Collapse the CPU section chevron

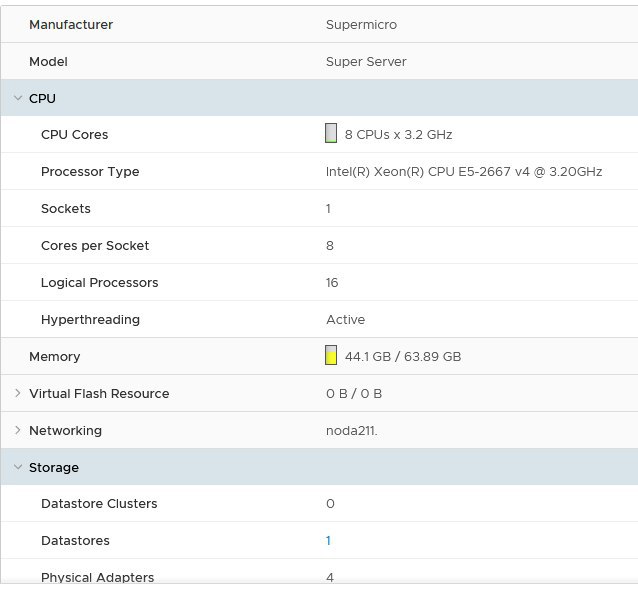coord(17,98)
